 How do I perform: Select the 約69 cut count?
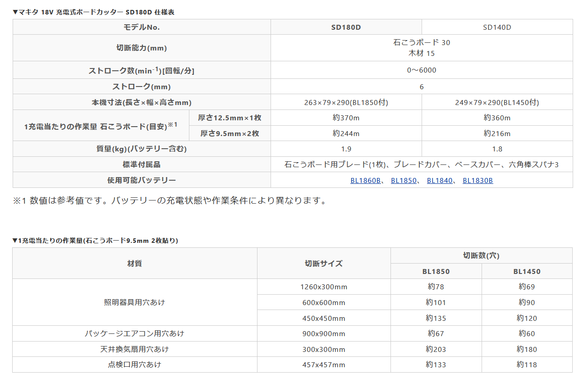[x=527, y=287]
